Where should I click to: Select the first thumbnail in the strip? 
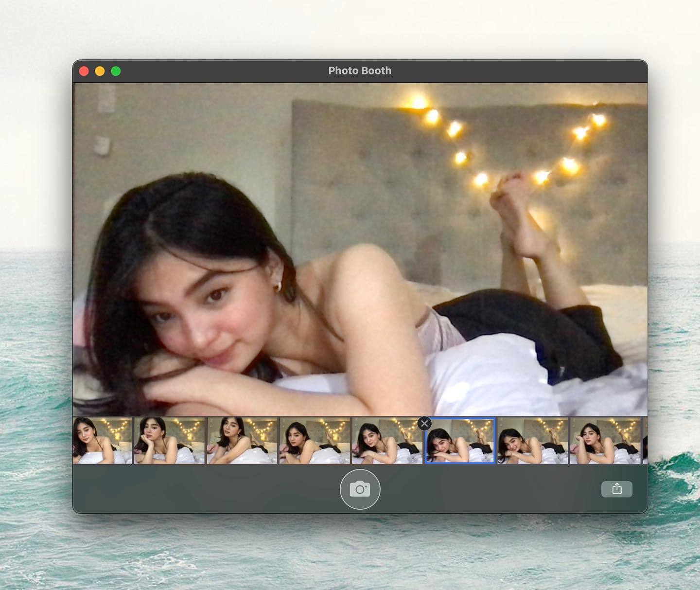[102, 441]
